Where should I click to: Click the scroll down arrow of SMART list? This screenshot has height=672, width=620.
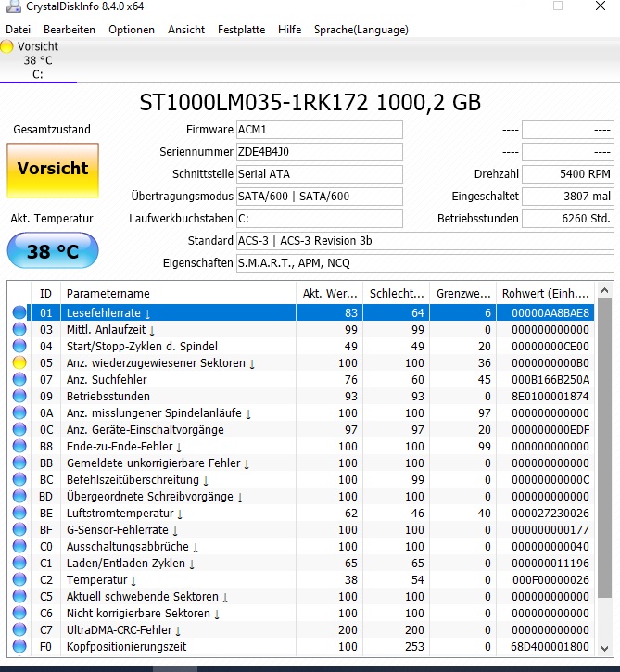click(x=604, y=649)
